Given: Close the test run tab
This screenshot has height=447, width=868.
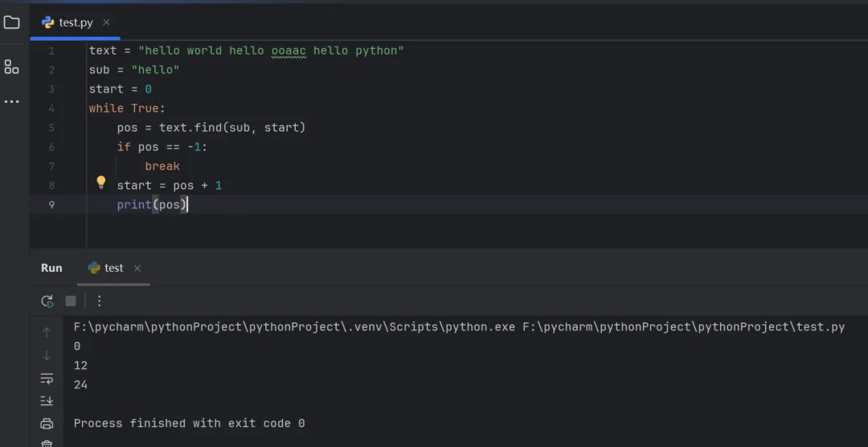Looking at the screenshot, I should (x=137, y=268).
